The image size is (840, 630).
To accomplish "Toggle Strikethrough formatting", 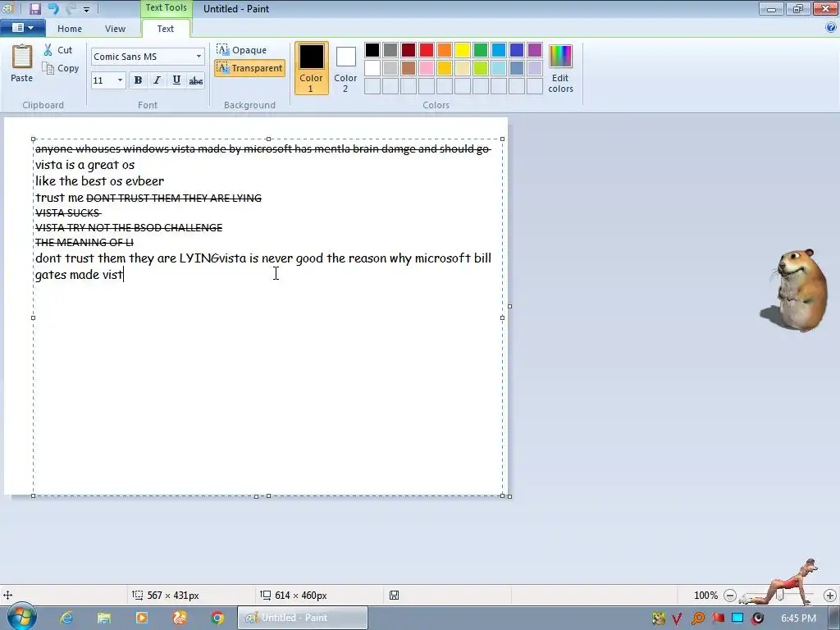I will (x=195, y=80).
